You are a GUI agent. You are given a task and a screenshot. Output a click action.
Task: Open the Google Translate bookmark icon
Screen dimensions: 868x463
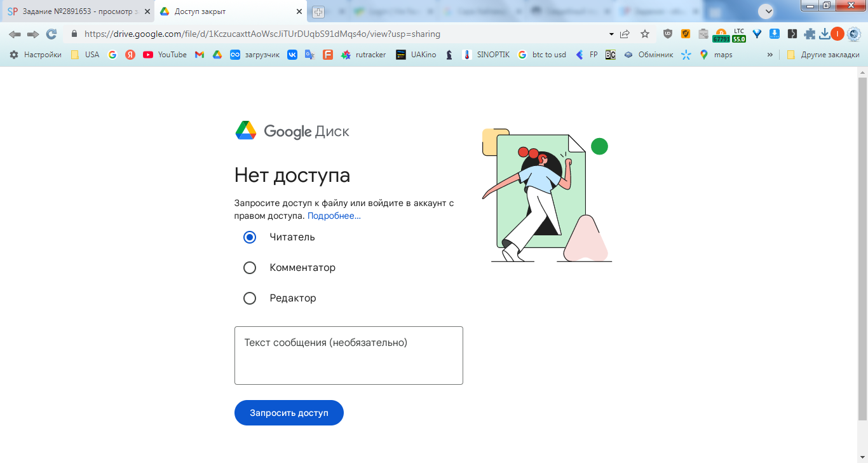[x=309, y=55]
